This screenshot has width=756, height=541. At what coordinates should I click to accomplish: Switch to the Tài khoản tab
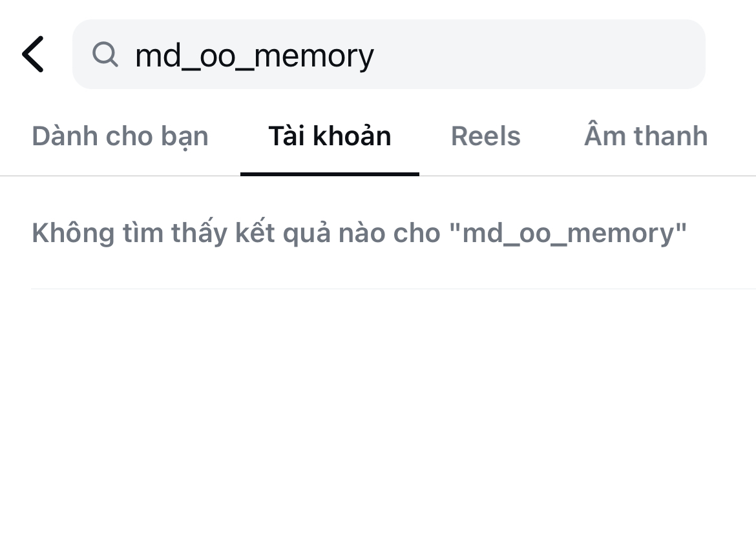pyautogui.click(x=330, y=136)
